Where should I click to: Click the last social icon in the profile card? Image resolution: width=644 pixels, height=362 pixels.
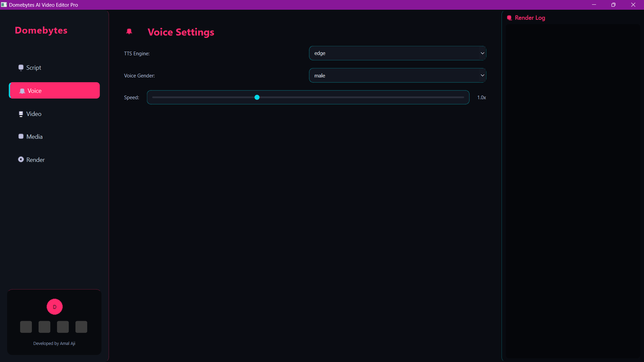[x=81, y=326]
